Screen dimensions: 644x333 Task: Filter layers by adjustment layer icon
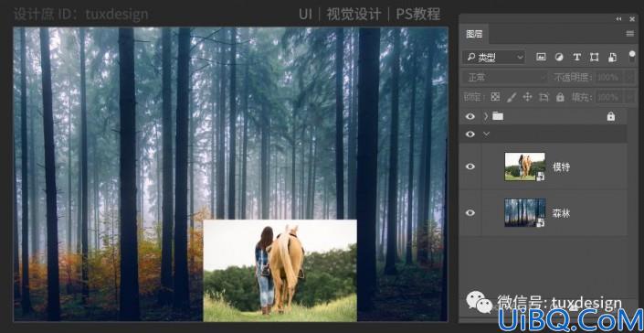tap(559, 57)
